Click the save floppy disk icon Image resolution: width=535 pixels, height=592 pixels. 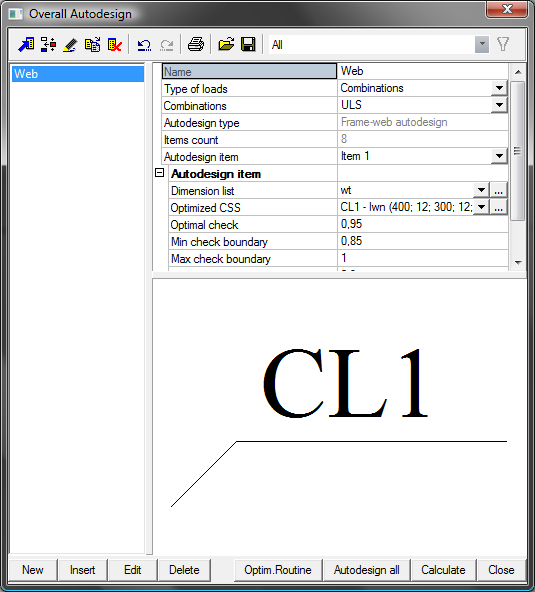pos(248,45)
